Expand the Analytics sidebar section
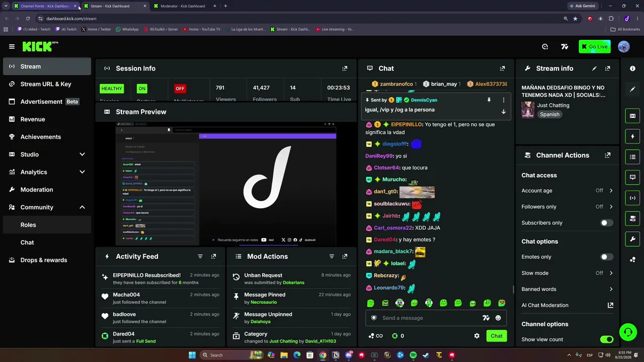The image size is (644, 362). [82, 172]
